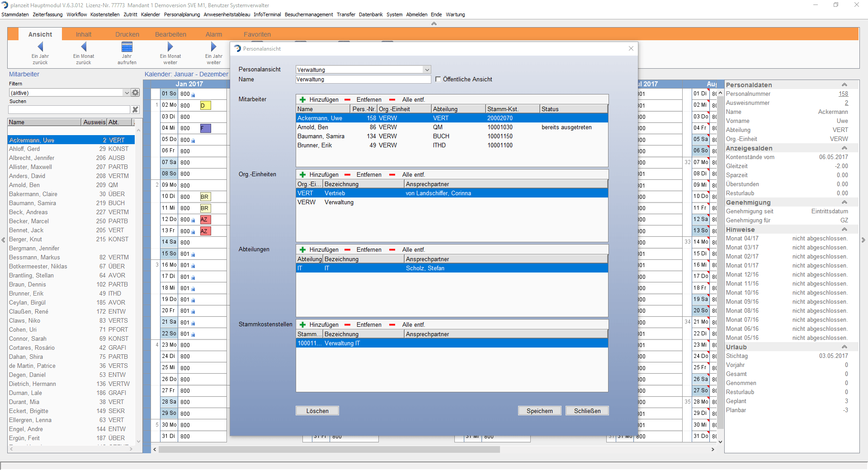
Task: Open the 'Jahr aufrufen' calendar icon
Action: tap(127, 47)
